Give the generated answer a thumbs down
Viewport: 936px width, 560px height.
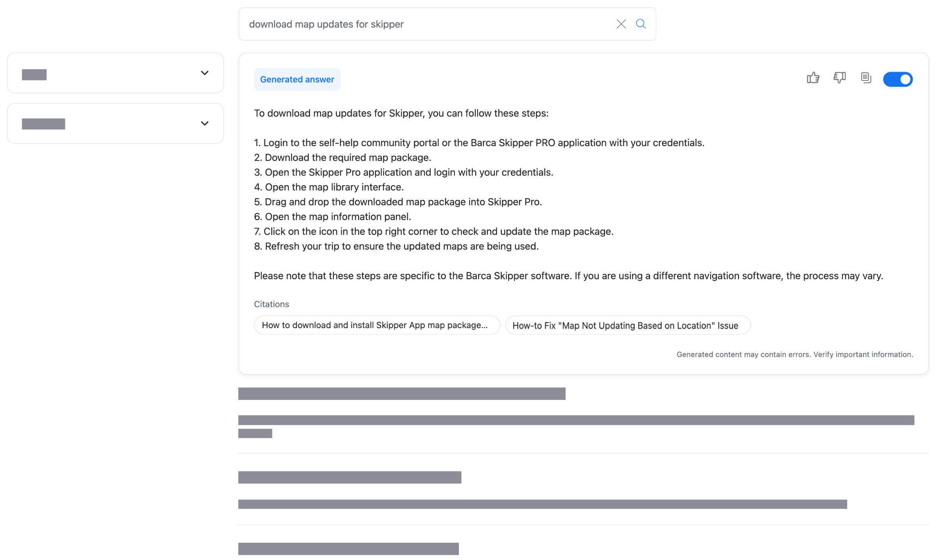click(840, 78)
